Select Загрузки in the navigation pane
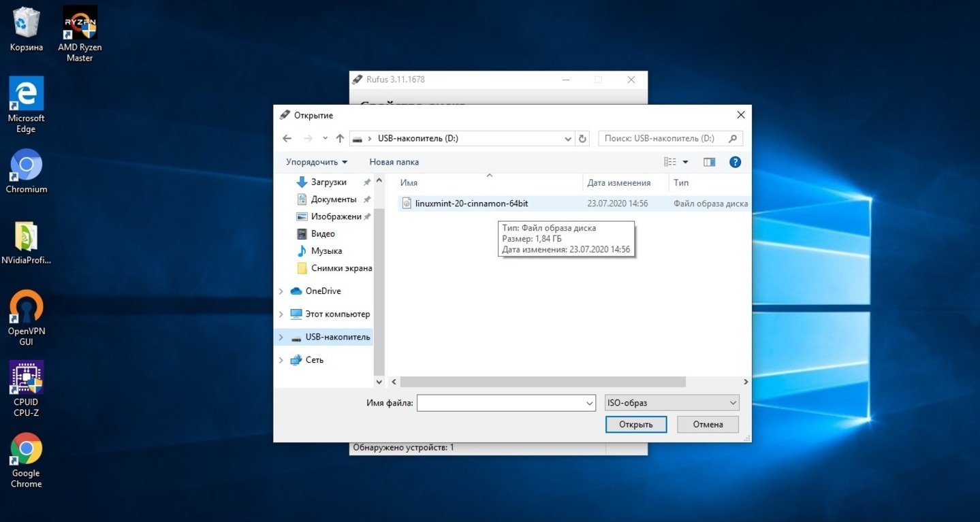The height and width of the screenshot is (522, 980). [328, 182]
